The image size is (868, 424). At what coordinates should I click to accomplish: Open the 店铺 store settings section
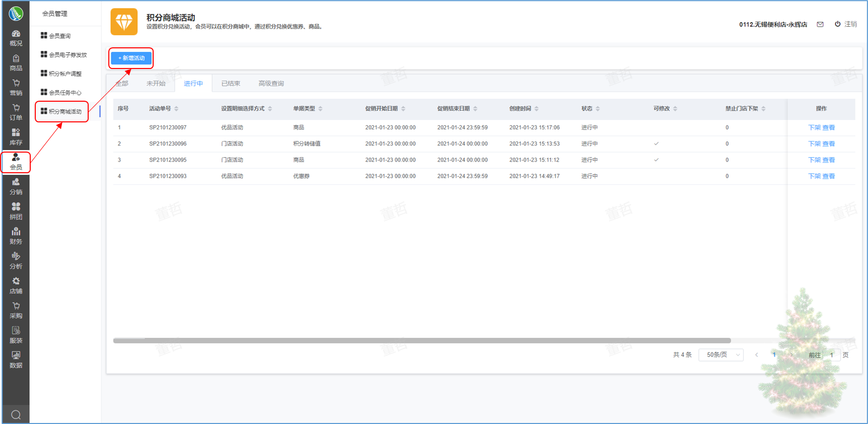tap(16, 286)
